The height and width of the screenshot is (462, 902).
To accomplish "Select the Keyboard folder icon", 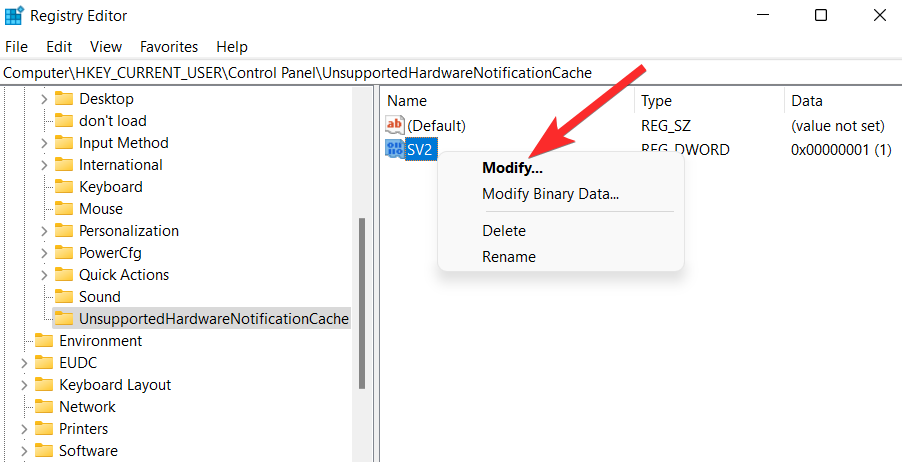I will pyautogui.click(x=64, y=187).
